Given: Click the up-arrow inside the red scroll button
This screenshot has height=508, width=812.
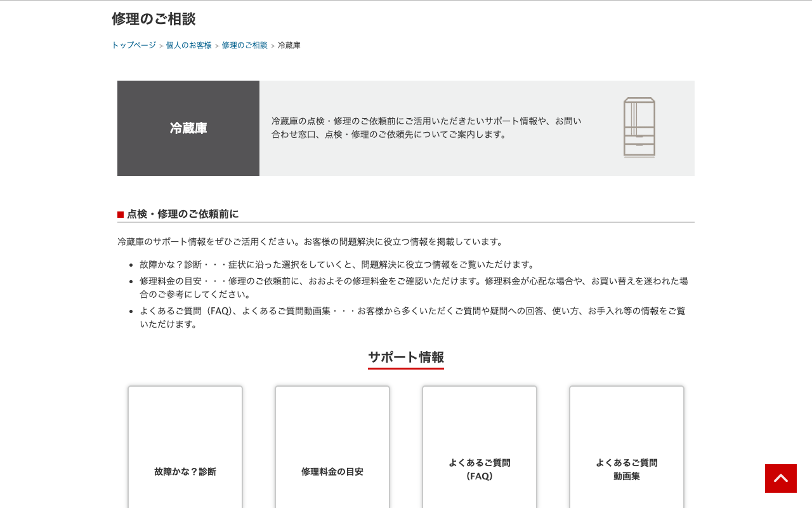Looking at the screenshot, I should click(x=780, y=478).
